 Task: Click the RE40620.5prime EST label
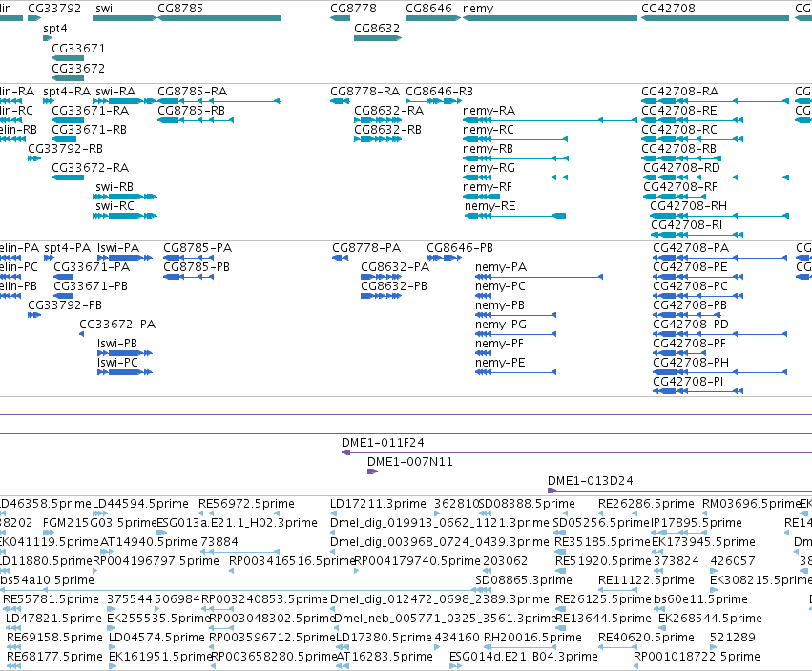tap(646, 638)
